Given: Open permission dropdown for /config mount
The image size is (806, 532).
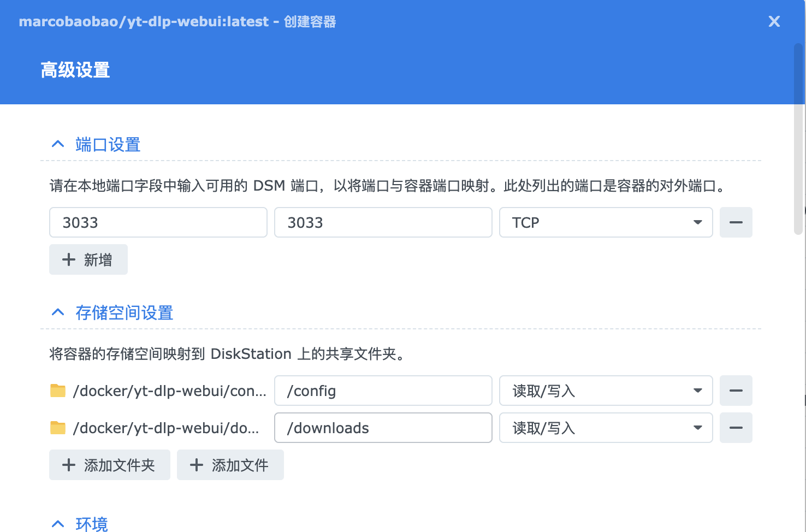Looking at the screenshot, I should pyautogui.click(x=606, y=391).
